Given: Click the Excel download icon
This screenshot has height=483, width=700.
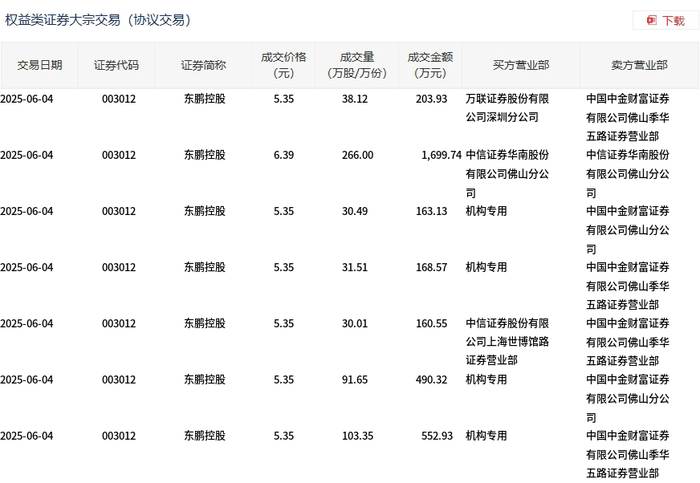Looking at the screenshot, I should coord(652,21).
